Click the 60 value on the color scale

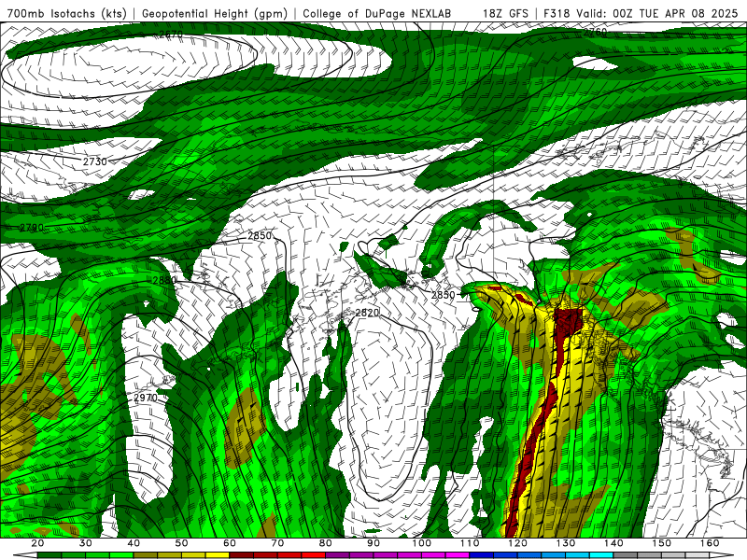tap(230, 543)
